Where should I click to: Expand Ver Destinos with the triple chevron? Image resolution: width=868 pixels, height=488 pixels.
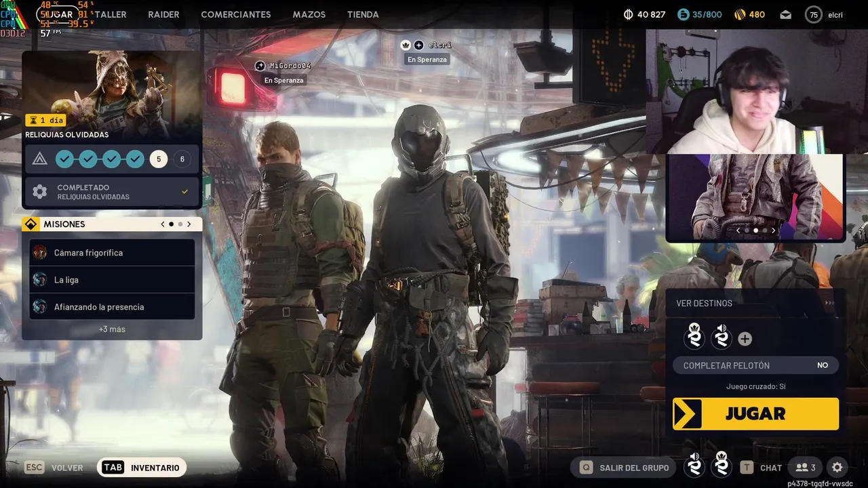pyautogui.click(x=829, y=303)
